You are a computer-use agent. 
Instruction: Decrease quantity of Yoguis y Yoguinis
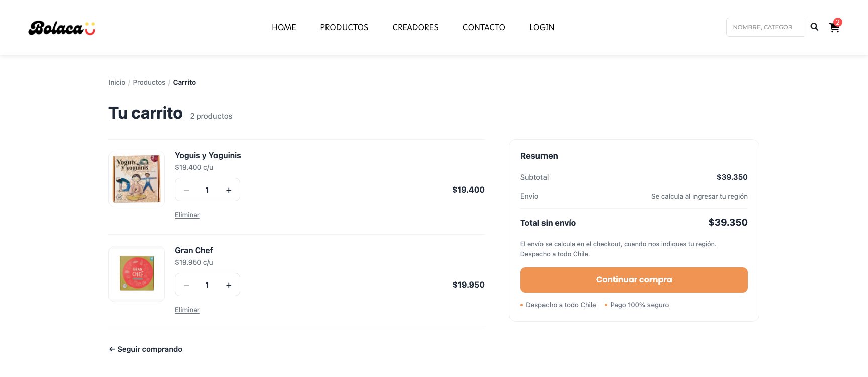[186, 190]
